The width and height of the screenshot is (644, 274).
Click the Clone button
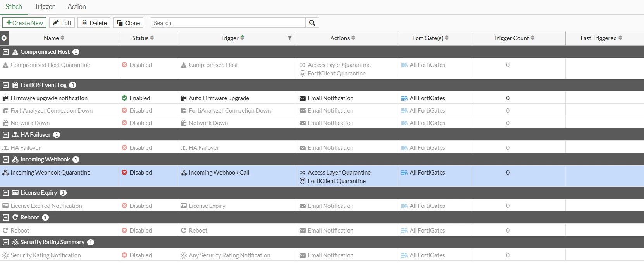click(x=128, y=23)
